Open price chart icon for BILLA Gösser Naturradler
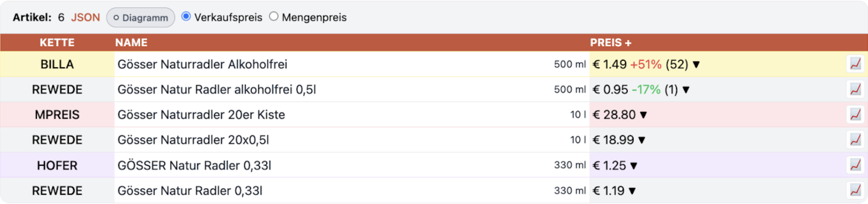Image resolution: width=868 pixels, height=204 pixels. (x=855, y=64)
